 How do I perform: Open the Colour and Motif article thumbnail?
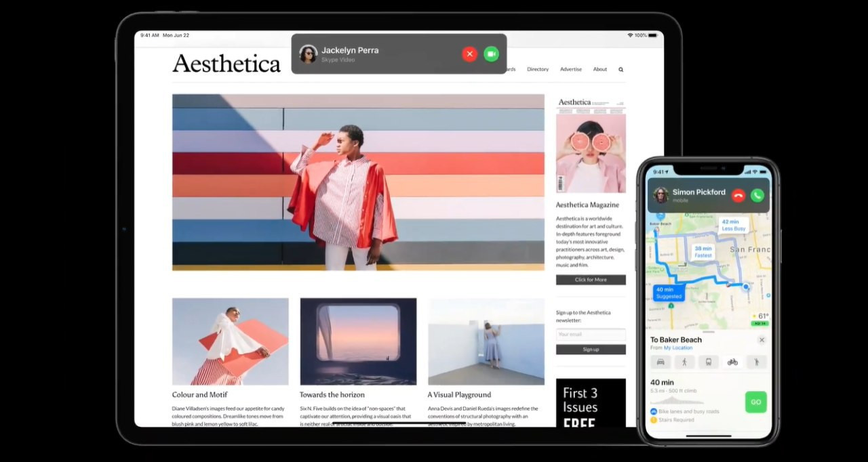pyautogui.click(x=231, y=341)
